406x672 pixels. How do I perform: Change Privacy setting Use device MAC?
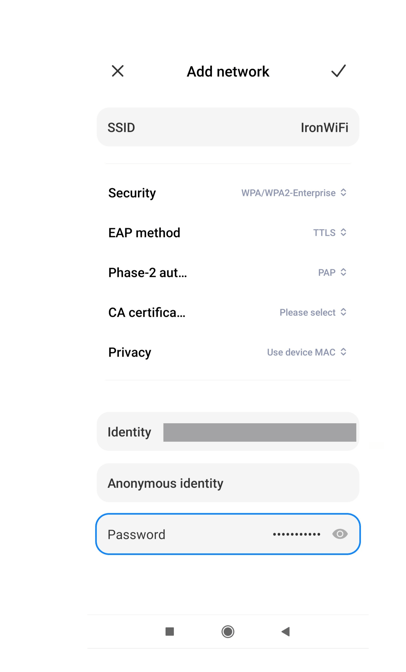tap(307, 352)
